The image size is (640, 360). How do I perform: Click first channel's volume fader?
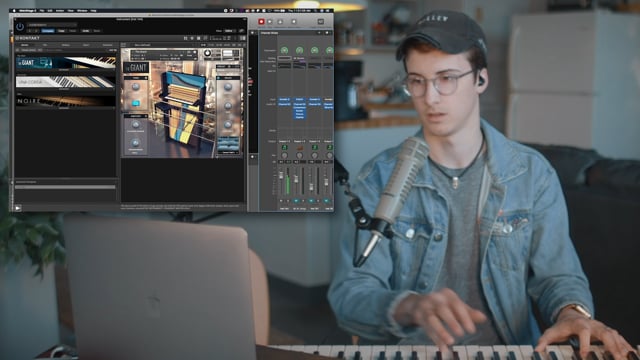pos(281,176)
